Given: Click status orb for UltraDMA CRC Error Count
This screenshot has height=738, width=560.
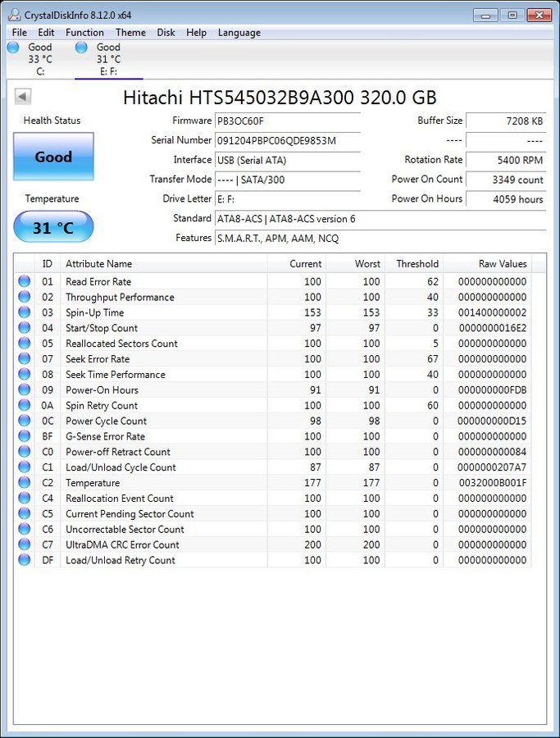Looking at the screenshot, I should [x=24, y=545].
